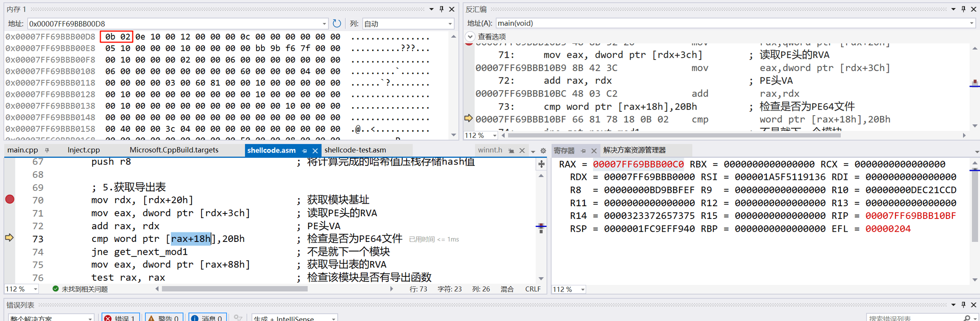Toggle the 消息 0 messages filter
Screen dimensions: 980x321
[207, 318]
